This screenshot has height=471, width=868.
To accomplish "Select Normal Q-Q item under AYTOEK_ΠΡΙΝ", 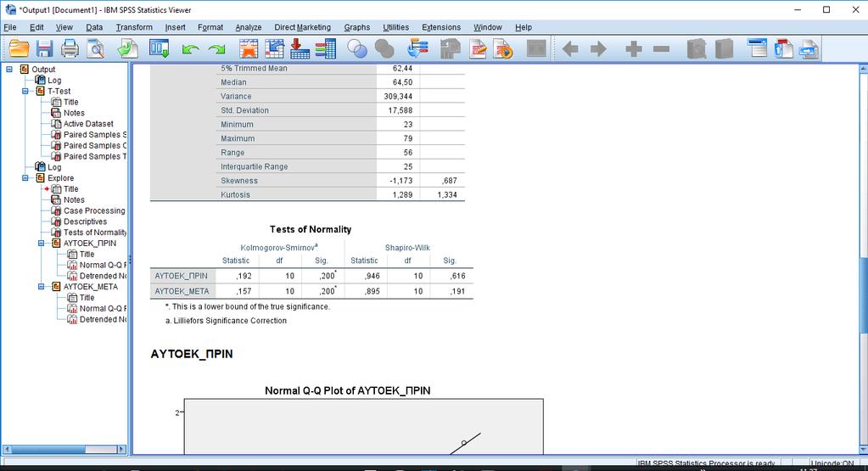I will 103,265.
